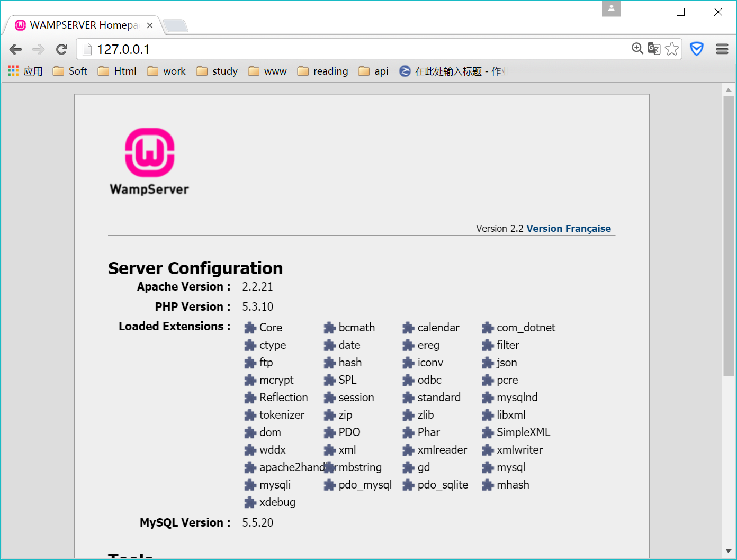Click the puzzle icon beside xdebug extension
This screenshot has height=560, width=737.
point(250,502)
